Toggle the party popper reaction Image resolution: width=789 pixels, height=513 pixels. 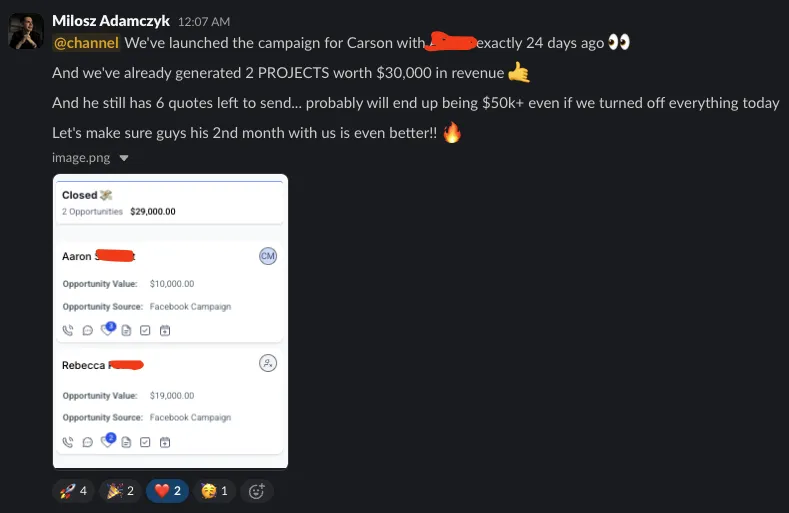tap(120, 491)
